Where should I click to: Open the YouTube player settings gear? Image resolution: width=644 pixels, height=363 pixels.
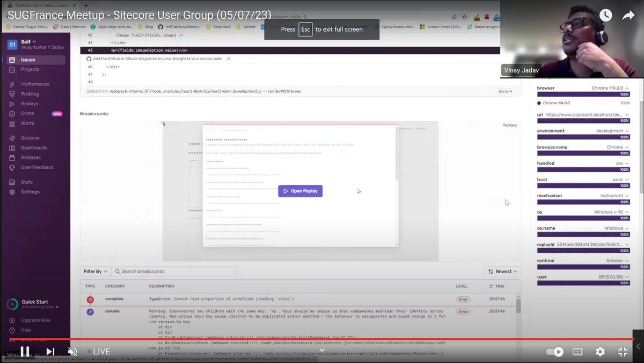click(600, 352)
